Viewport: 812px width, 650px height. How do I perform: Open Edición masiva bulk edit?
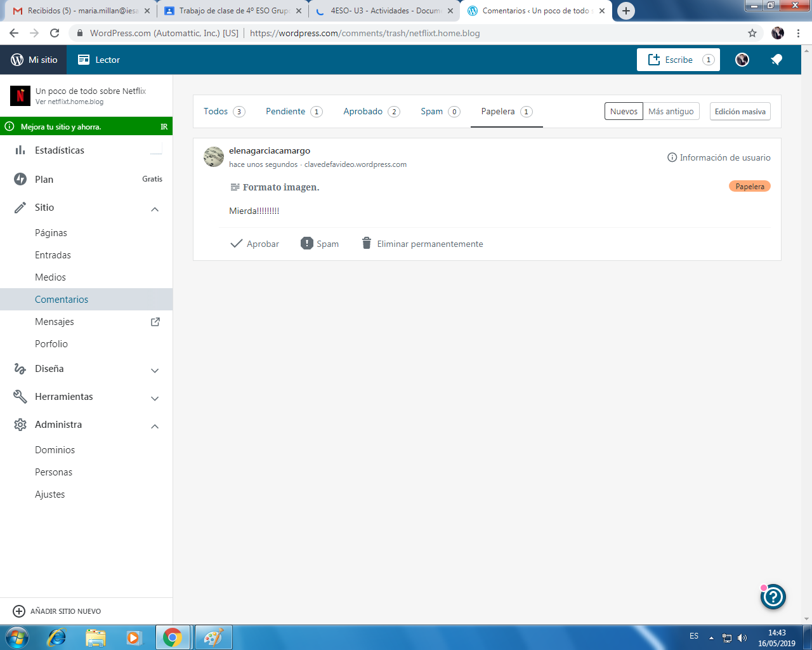740,111
